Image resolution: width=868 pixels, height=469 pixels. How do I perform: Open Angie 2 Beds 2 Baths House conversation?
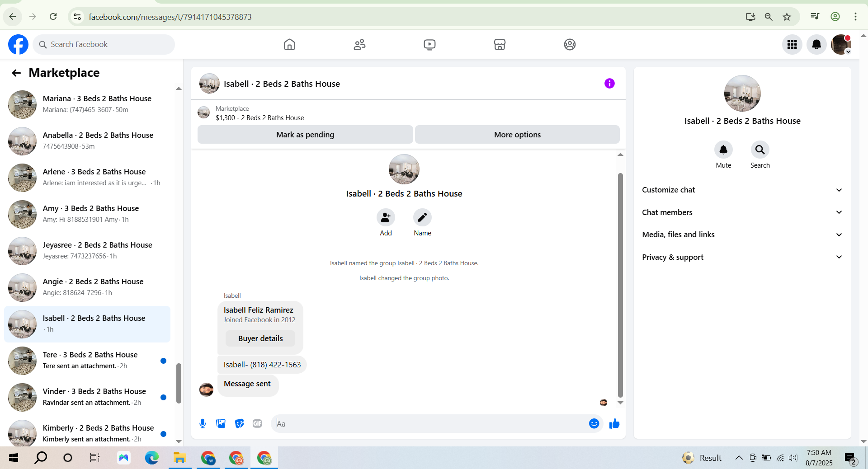pyautogui.click(x=87, y=287)
